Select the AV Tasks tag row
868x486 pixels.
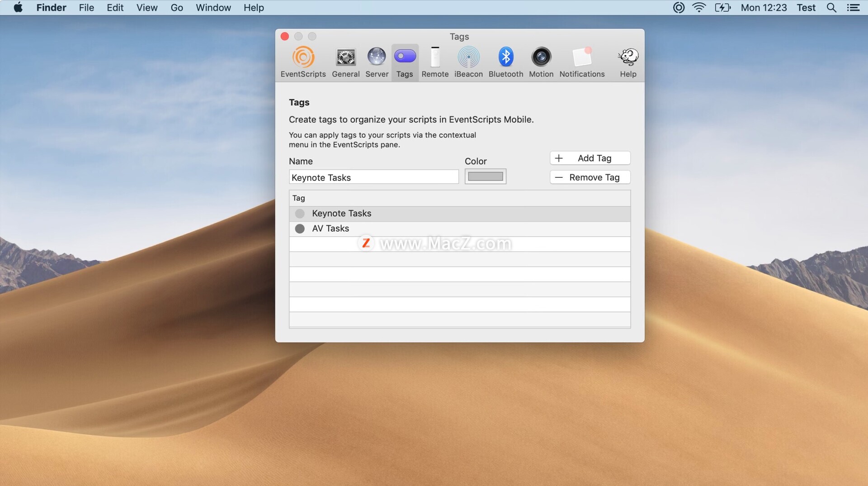click(460, 229)
